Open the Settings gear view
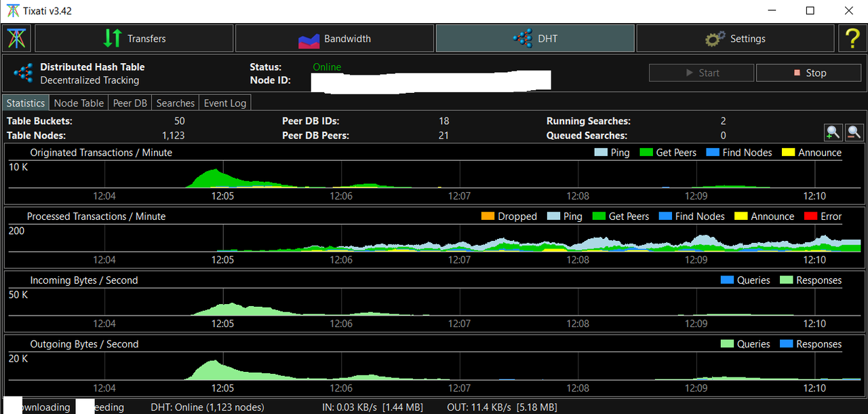Screen dimensions: 868x414 pyautogui.click(x=735, y=39)
